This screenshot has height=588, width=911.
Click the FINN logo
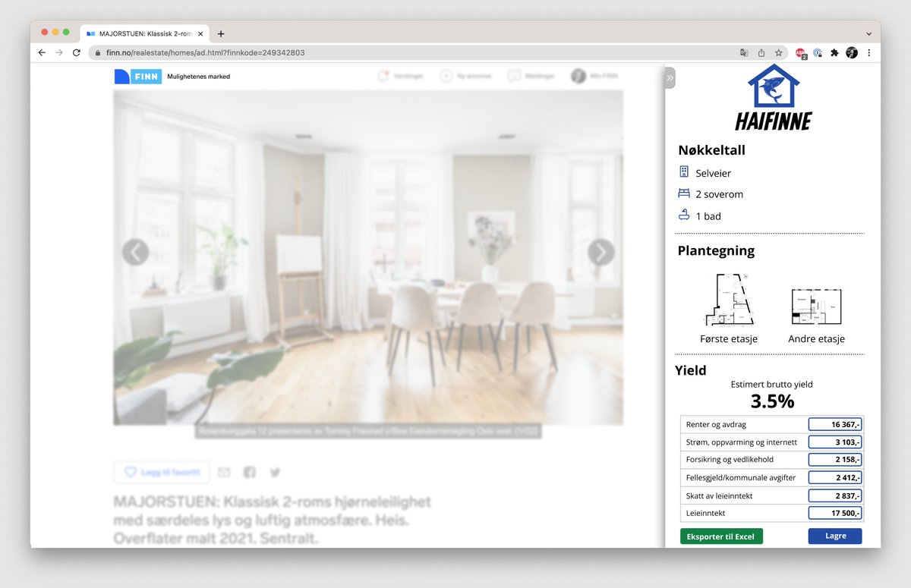tap(137, 76)
